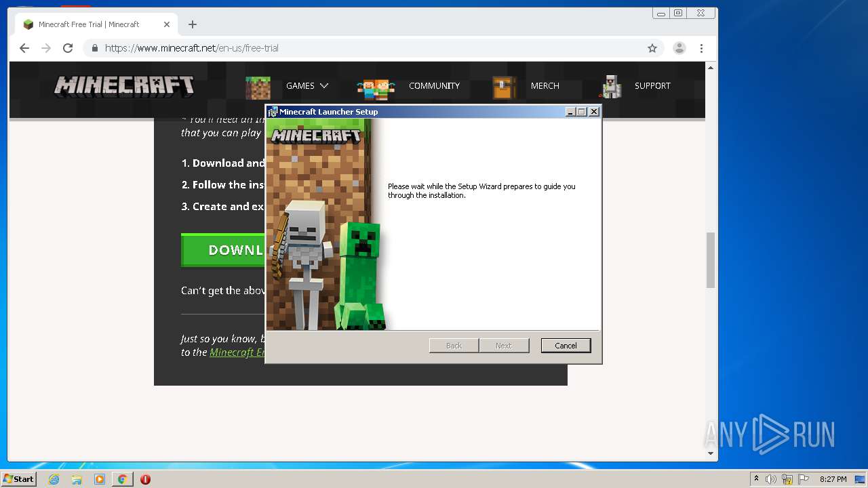
Task: Click the Minecraft logo in site header
Action: [x=124, y=85]
